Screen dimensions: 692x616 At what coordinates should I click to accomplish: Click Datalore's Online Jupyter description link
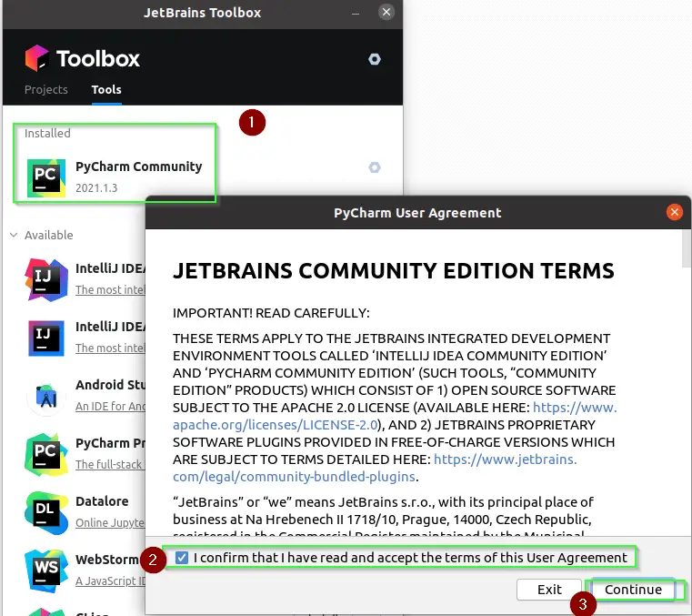click(110, 523)
